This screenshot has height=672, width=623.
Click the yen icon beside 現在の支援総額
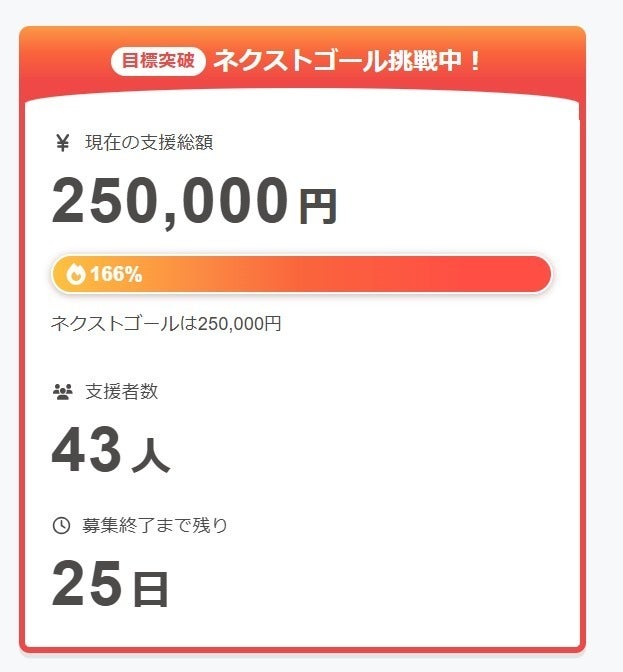[63, 143]
